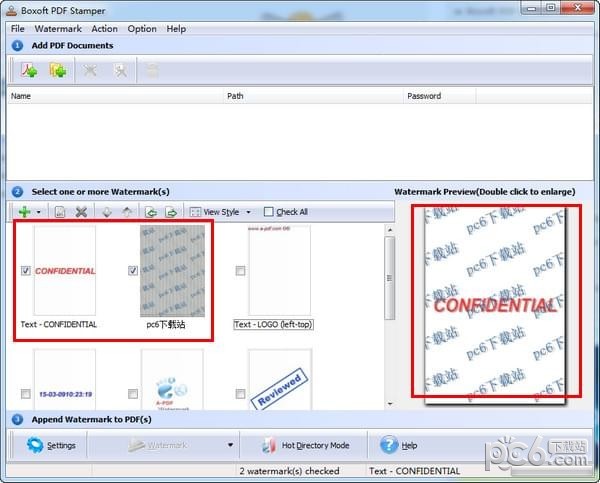Click the Text - CONFIDENTIAL label

[59, 325]
